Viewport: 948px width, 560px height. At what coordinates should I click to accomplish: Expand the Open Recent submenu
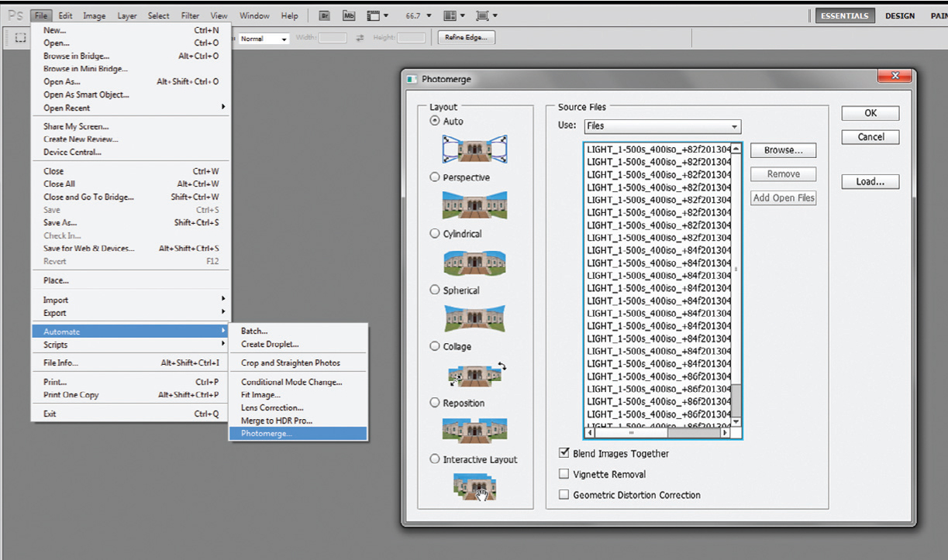[x=130, y=108]
